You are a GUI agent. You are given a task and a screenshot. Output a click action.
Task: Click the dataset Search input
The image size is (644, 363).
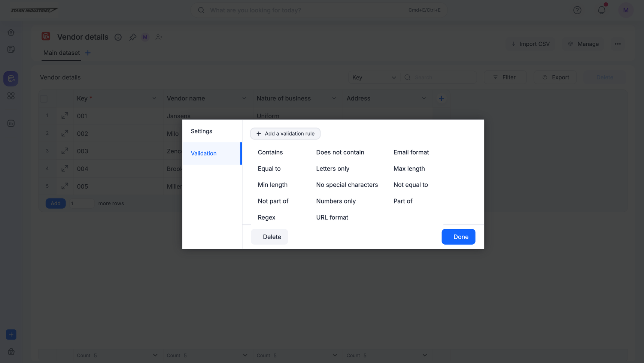coord(438,77)
